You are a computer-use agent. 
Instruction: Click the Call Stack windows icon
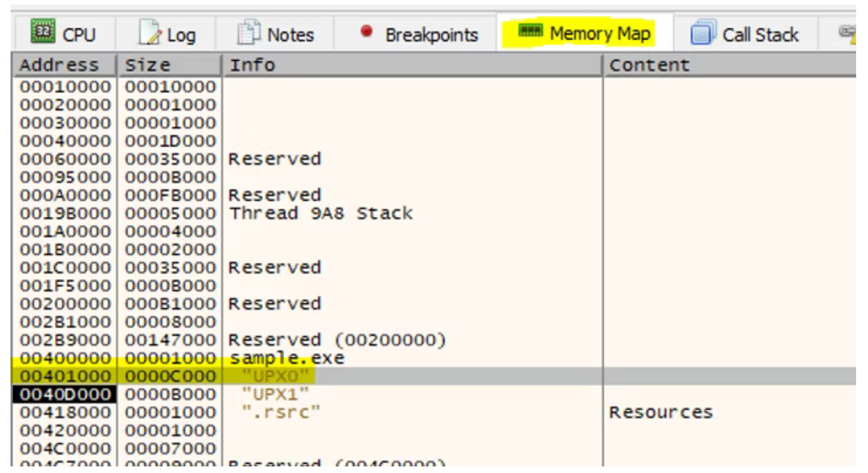point(703,34)
